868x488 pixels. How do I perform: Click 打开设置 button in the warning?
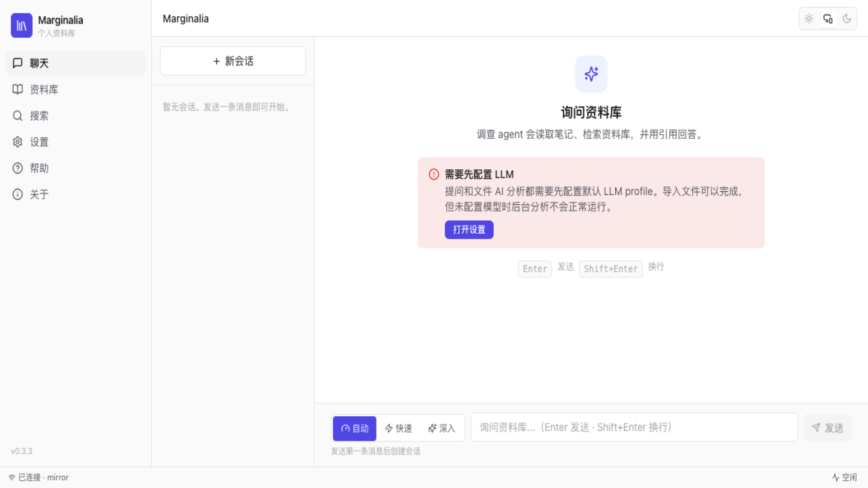click(x=469, y=230)
